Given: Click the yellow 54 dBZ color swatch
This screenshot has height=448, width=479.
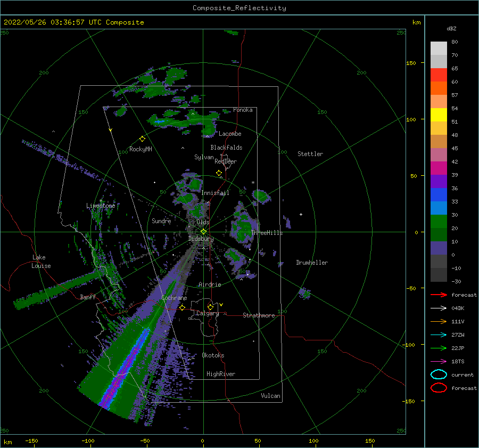Looking at the screenshot, I should click(x=439, y=115).
